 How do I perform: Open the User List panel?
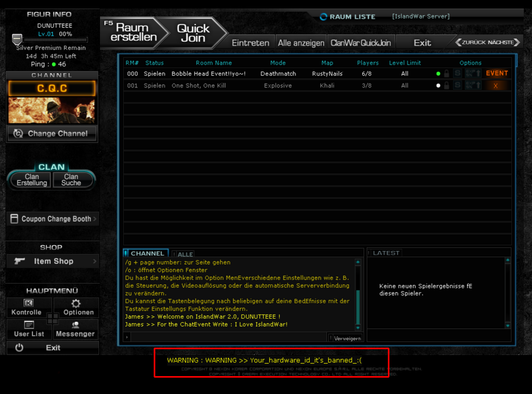(29, 329)
